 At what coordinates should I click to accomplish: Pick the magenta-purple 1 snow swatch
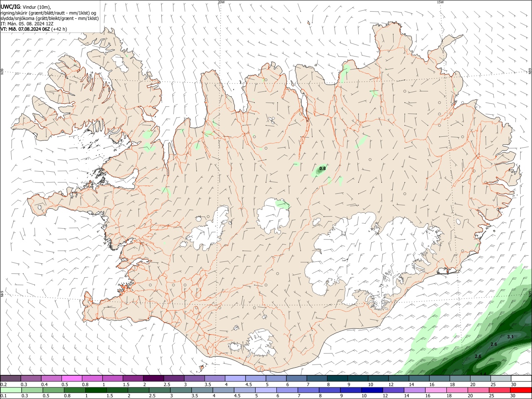click(x=112, y=378)
